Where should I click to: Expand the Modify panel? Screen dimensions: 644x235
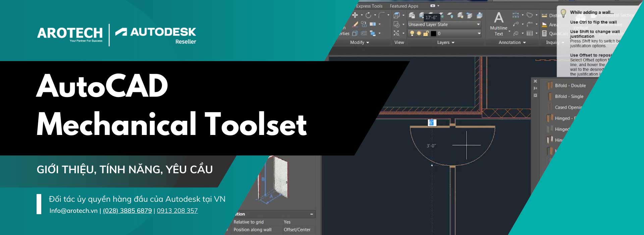pyautogui.click(x=360, y=42)
